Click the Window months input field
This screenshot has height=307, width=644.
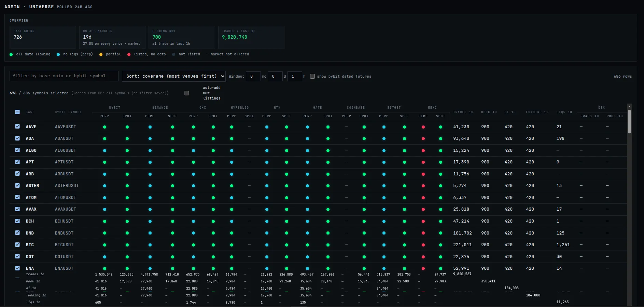(253, 76)
